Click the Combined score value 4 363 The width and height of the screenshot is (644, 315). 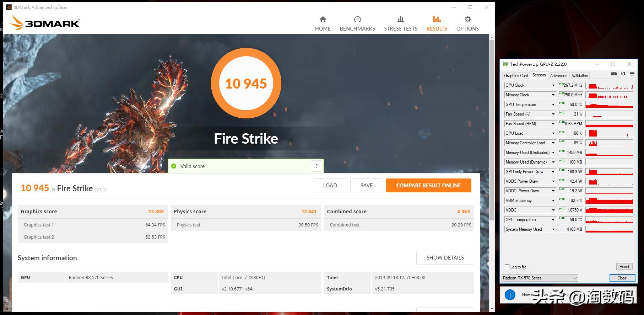pos(463,212)
